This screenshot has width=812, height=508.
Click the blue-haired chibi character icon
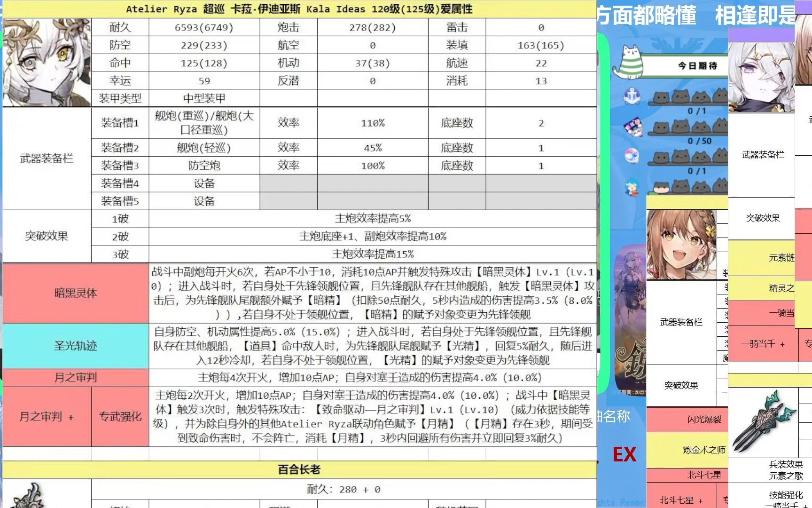(632, 187)
